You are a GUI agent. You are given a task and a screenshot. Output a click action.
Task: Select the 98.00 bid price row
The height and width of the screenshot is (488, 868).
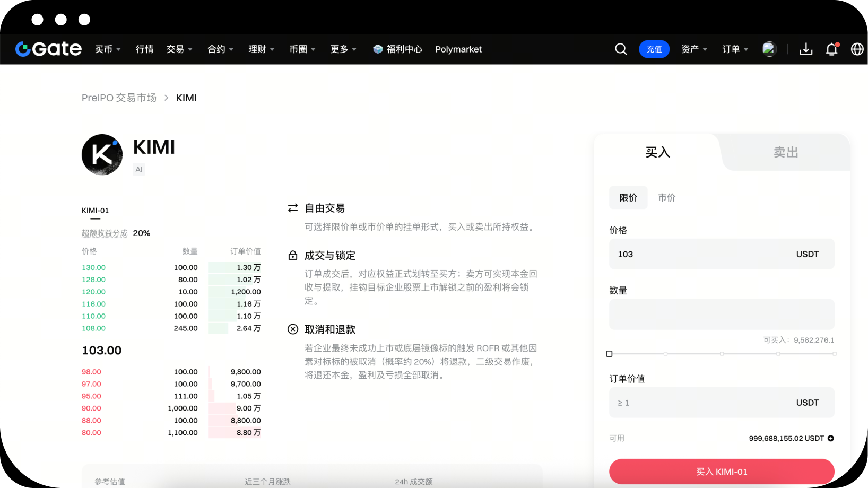[x=171, y=372]
